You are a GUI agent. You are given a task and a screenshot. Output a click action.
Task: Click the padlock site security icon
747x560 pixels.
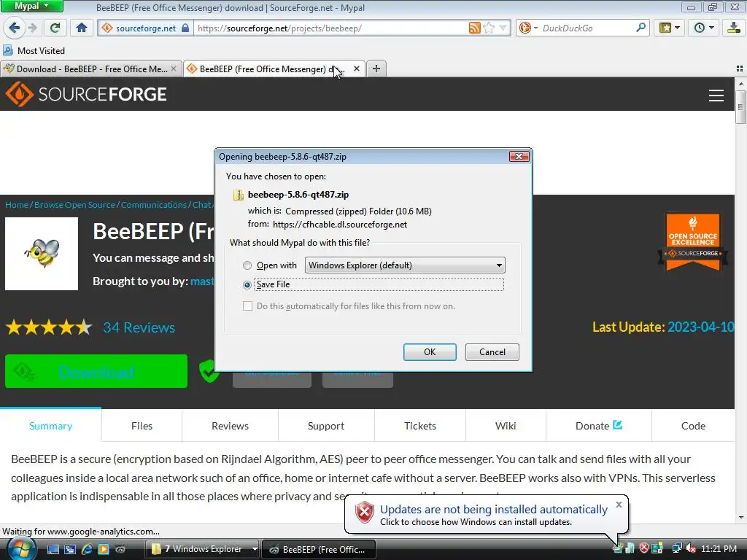click(x=185, y=28)
